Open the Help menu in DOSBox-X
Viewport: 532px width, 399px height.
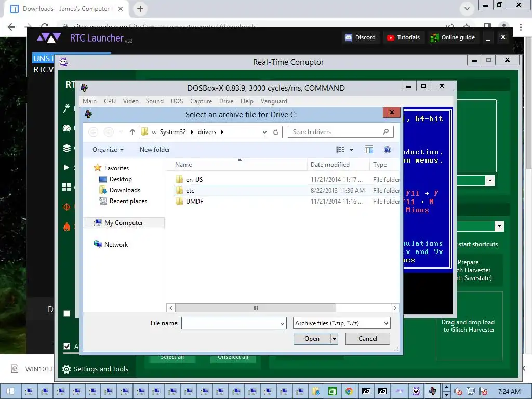tap(247, 101)
